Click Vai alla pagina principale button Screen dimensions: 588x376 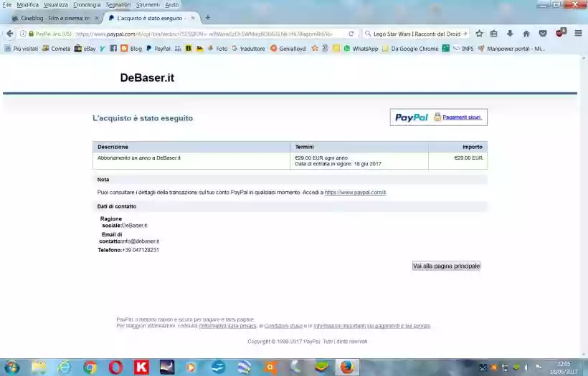(446, 266)
